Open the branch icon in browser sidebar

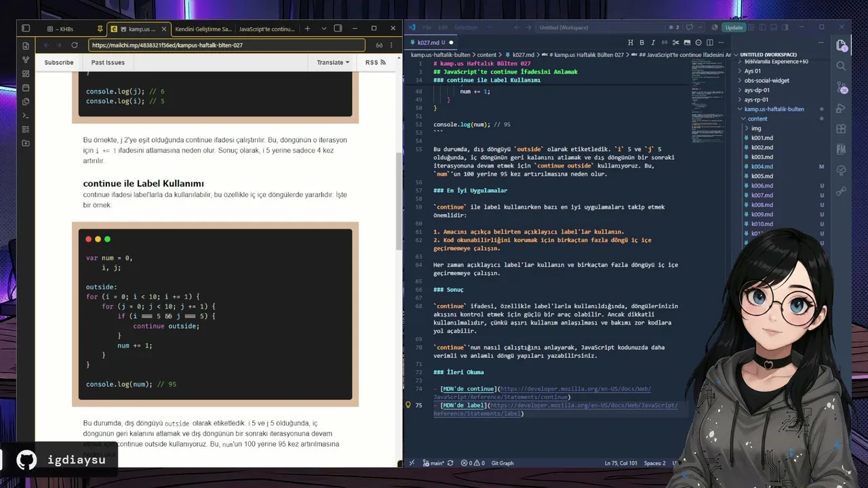(26, 60)
